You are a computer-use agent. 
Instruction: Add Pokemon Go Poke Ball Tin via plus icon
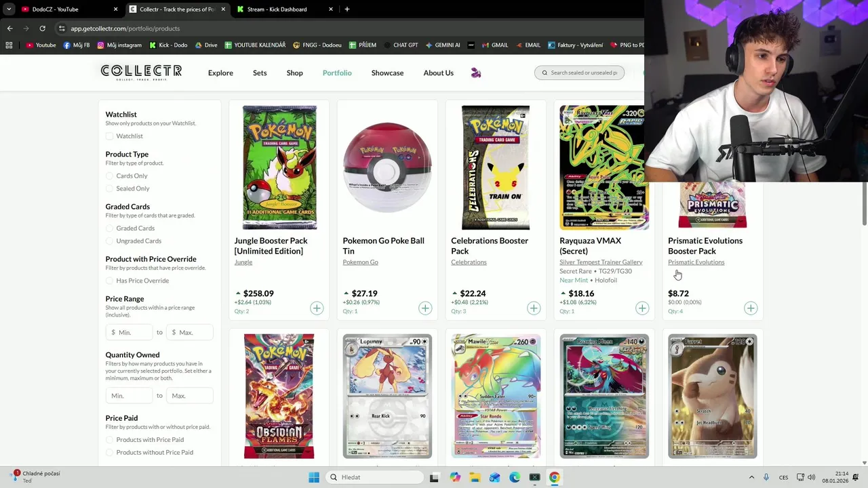[x=425, y=308]
